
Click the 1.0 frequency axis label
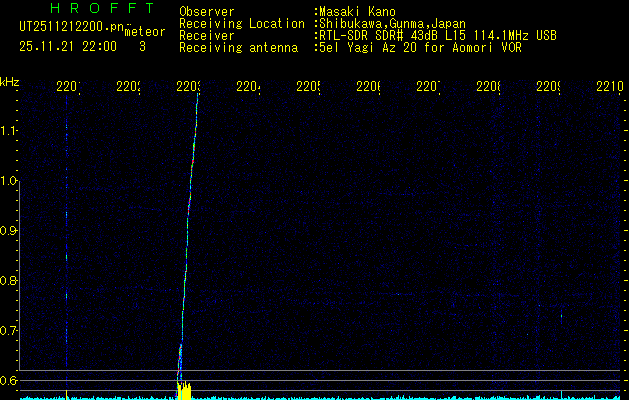tap(10, 181)
